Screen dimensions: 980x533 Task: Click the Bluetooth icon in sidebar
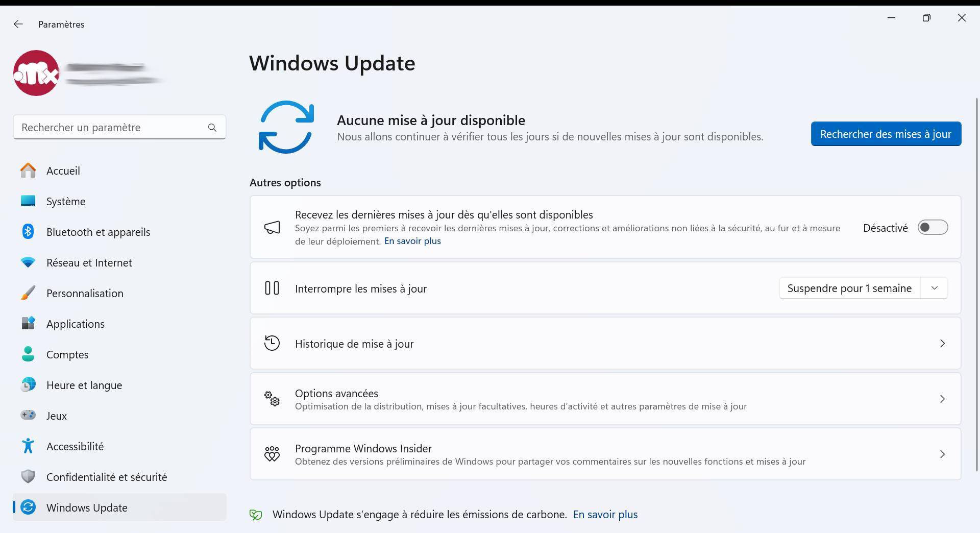coord(28,232)
